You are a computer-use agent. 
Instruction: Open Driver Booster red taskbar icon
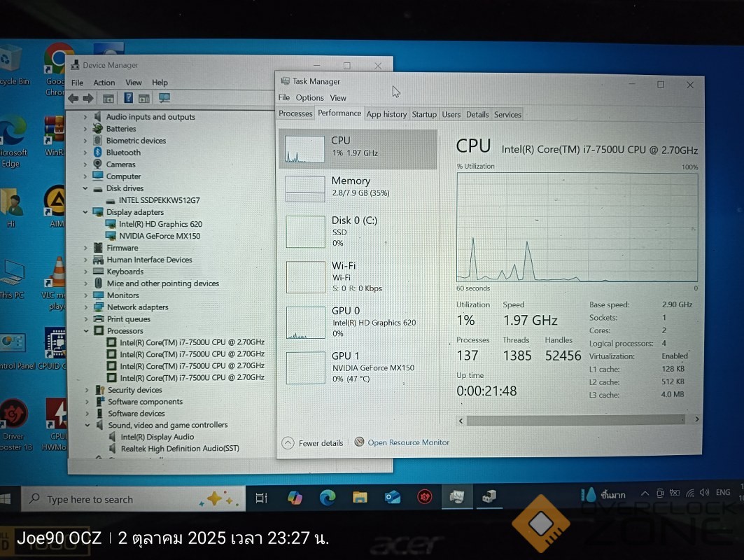tap(425, 497)
